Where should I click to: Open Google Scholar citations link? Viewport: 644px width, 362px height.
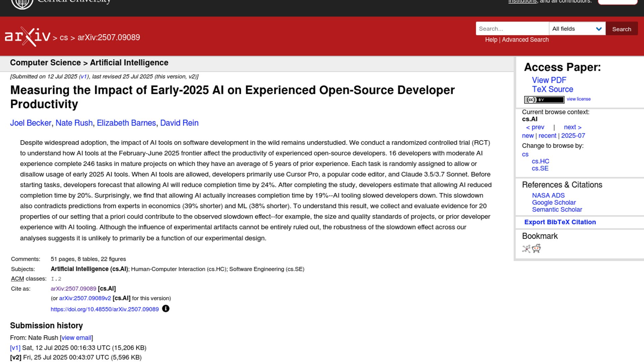pos(553,202)
